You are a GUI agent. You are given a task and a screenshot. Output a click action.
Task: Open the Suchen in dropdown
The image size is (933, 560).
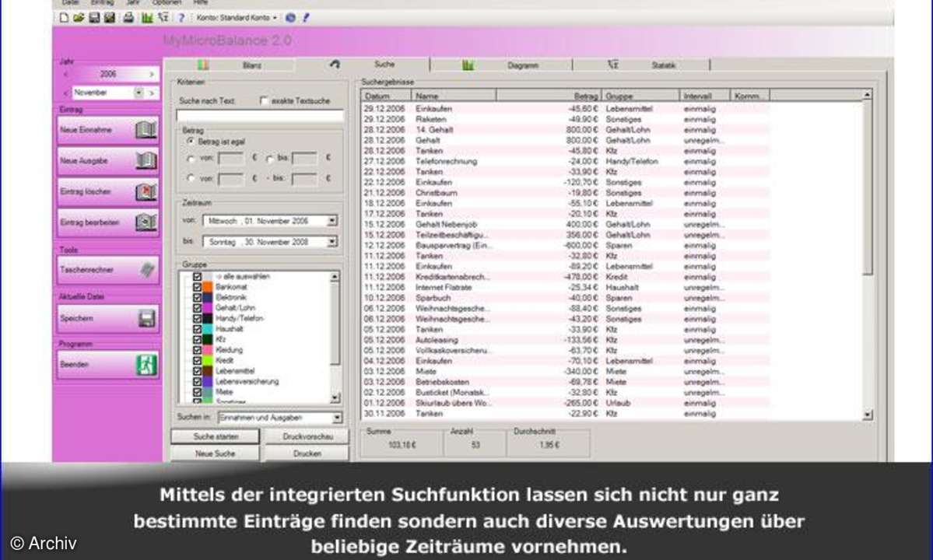[x=338, y=418]
